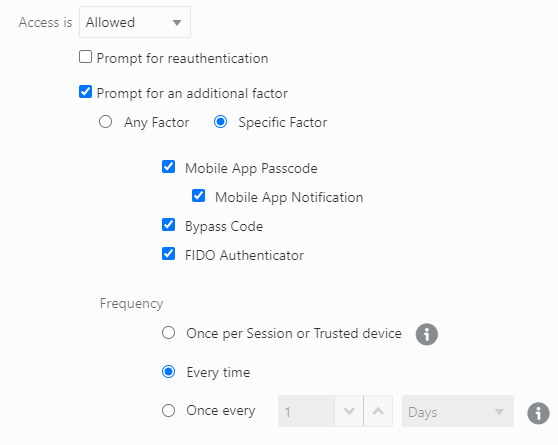Decrease the Once every value with down arrow
558x445 pixels.
[349, 411]
